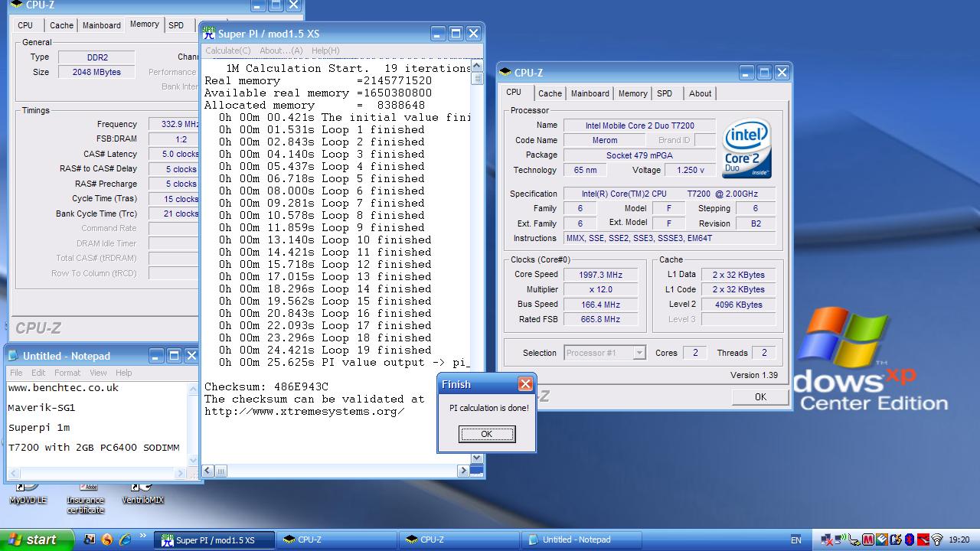Open the Calculate menu in Super PI

pos(227,51)
